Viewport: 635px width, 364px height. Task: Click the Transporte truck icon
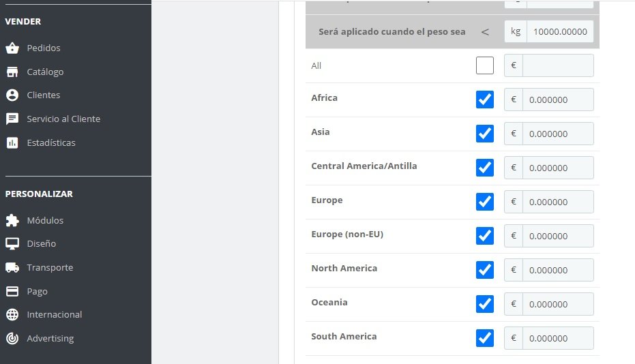pos(12,268)
